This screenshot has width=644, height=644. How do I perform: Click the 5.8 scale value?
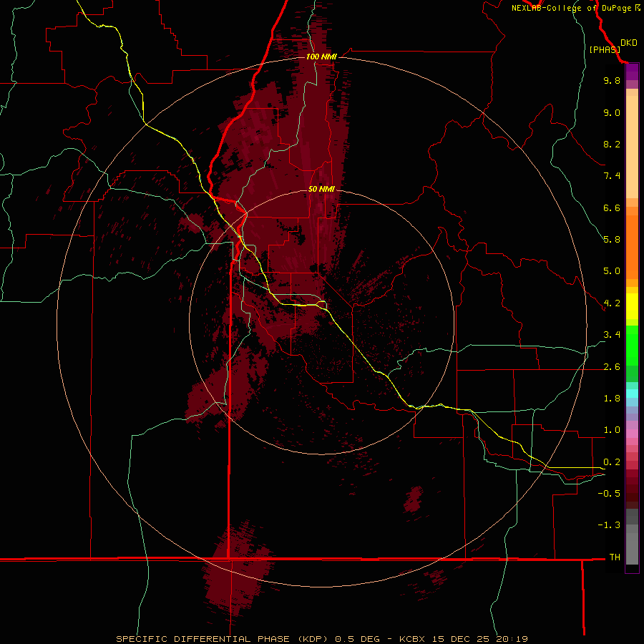click(612, 240)
